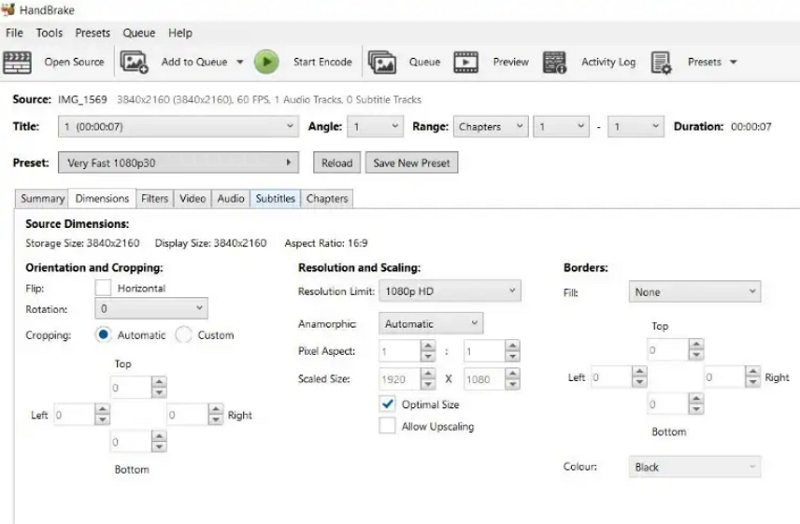
Task: Click the Presets document gear icon
Action: coord(661,62)
